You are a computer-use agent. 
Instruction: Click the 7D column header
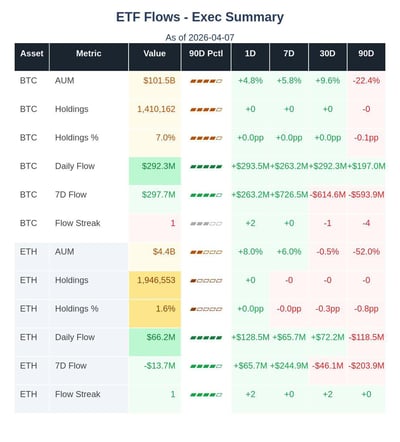289,57
